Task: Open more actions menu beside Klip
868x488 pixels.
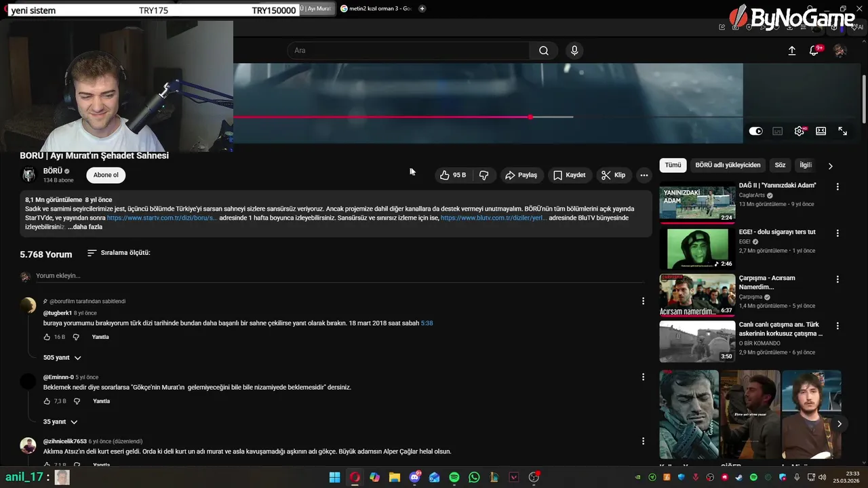Action: click(x=644, y=175)
